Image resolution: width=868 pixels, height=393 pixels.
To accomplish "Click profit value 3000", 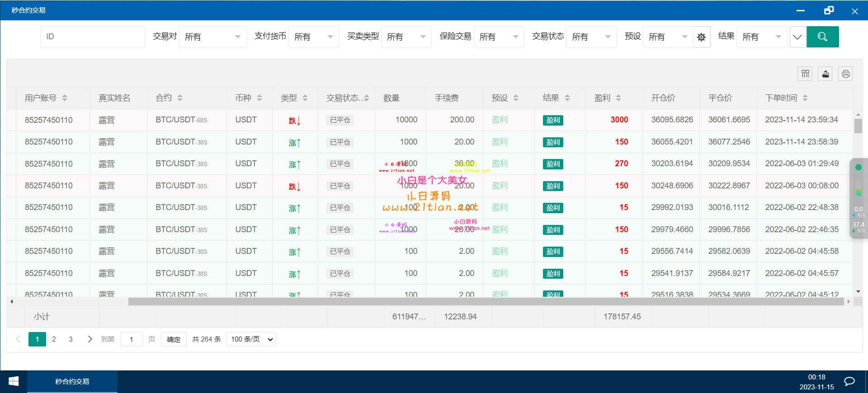I will tap(619, 120).
